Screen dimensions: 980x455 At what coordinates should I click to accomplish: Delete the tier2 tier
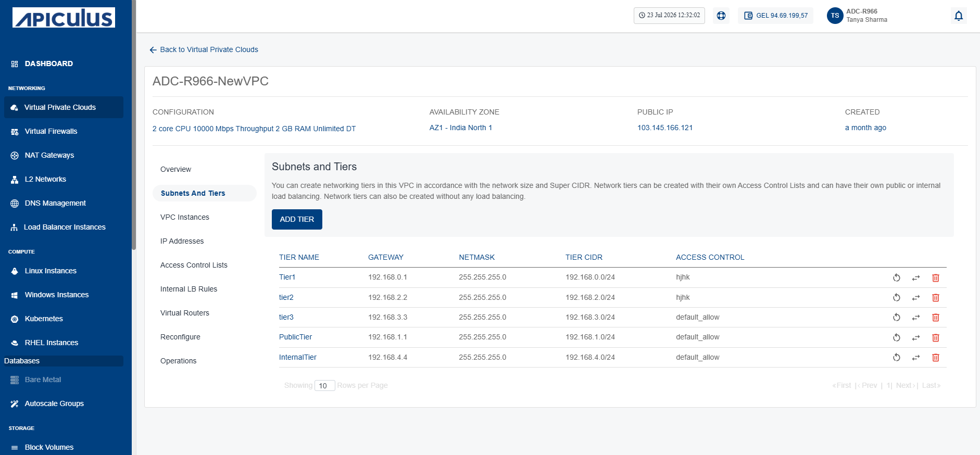(x=935, y=297)
